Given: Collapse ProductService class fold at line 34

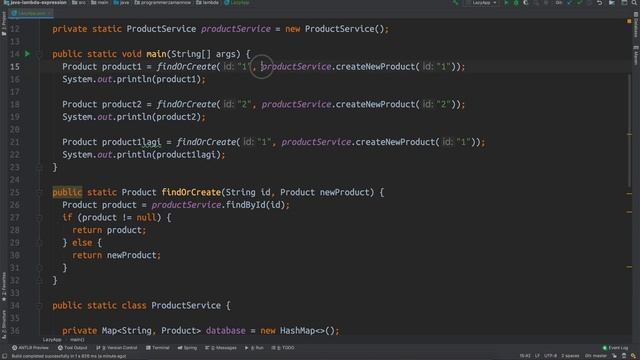Looking at the screenshot, I should (x=39, y=305).
